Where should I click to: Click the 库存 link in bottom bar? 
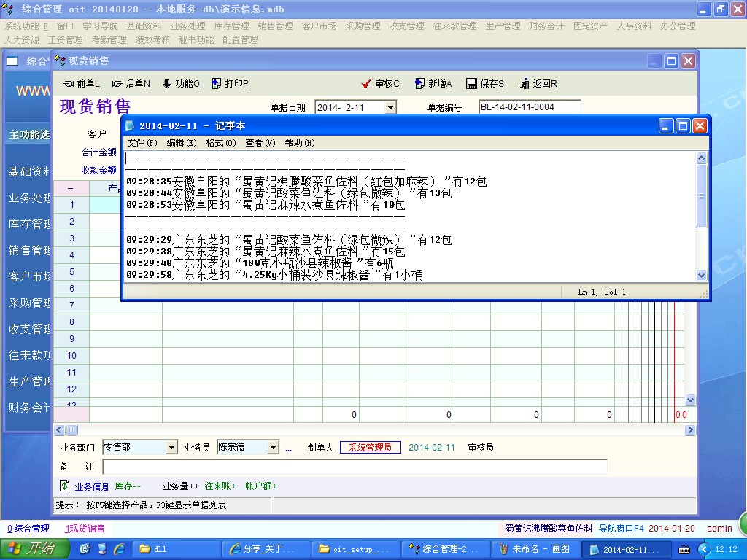tap(127, 486)
